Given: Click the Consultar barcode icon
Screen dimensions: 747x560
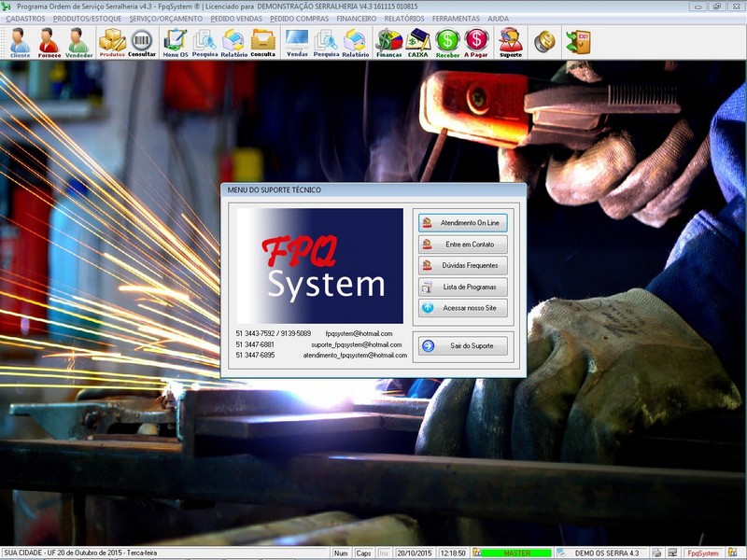Looking at the screenshot, I should pyautogui.click(x=142, y=42).
